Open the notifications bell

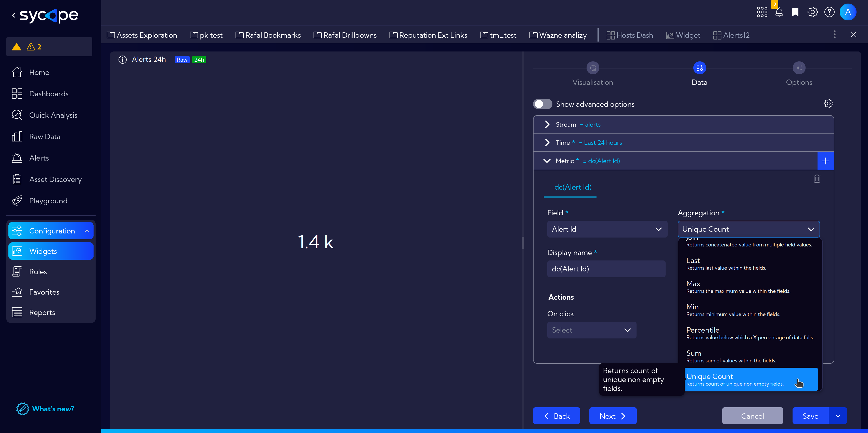coord(779,12)
